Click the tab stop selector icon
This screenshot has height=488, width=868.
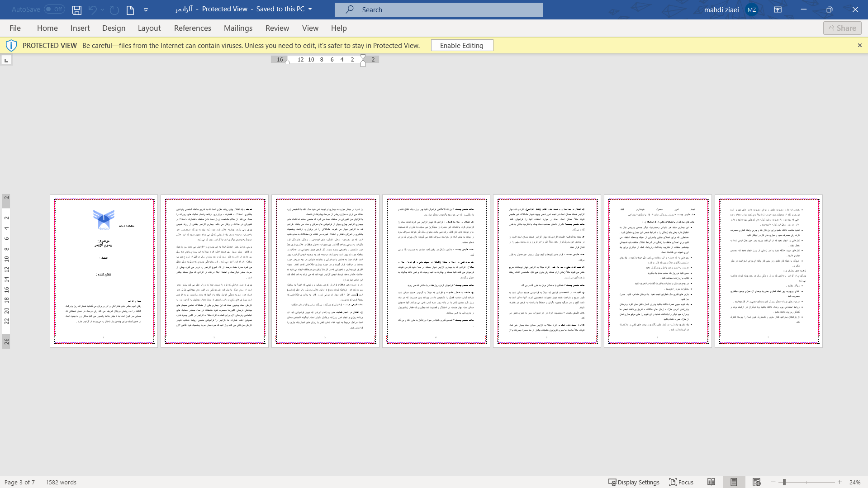(x=6, y=60)
